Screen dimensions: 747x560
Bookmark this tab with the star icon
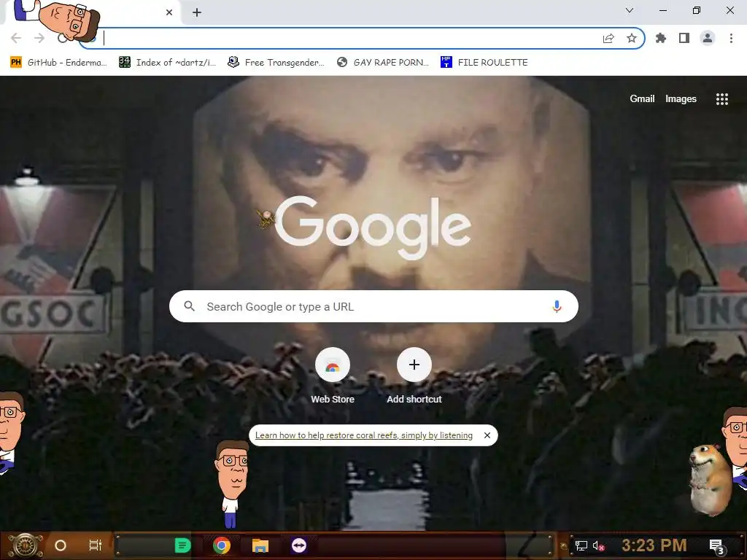click(x=632, y=38)
